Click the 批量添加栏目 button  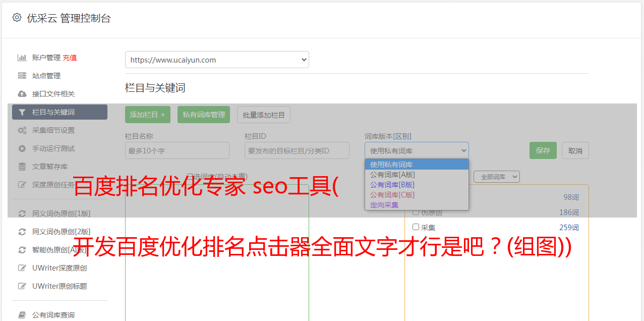pyautogui.click(x=264, y=115)
